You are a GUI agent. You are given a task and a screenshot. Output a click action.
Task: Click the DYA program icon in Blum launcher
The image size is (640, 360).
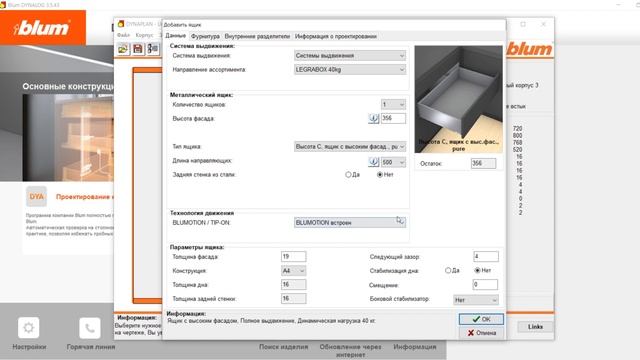point(36,197)
